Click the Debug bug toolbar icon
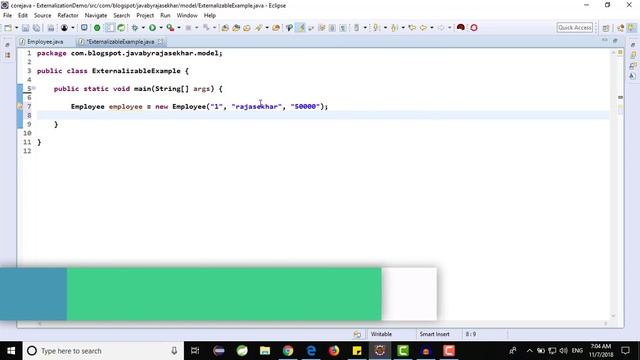Screen dimensions: 640x360 pos(135,28)
